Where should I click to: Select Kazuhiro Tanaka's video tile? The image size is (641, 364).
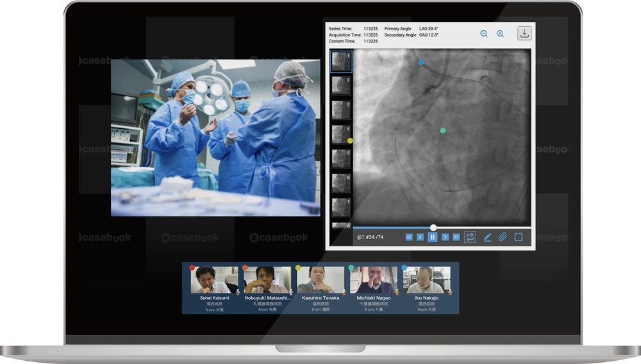pos(320,280)
